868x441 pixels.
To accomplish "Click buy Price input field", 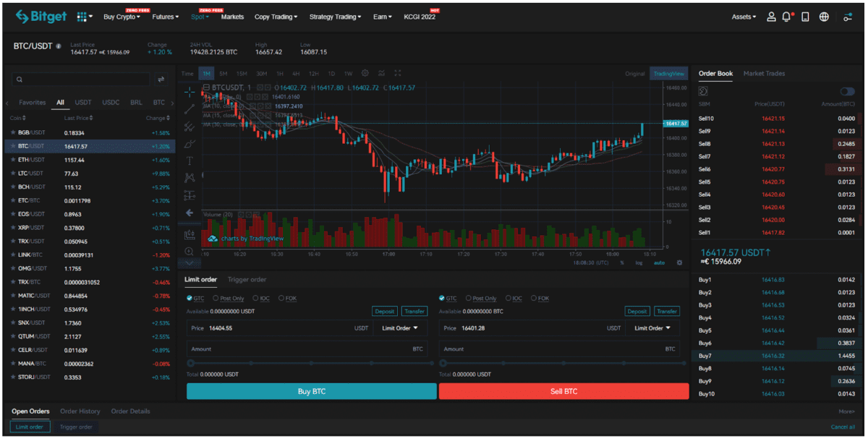I will click(x=280, y=328).
